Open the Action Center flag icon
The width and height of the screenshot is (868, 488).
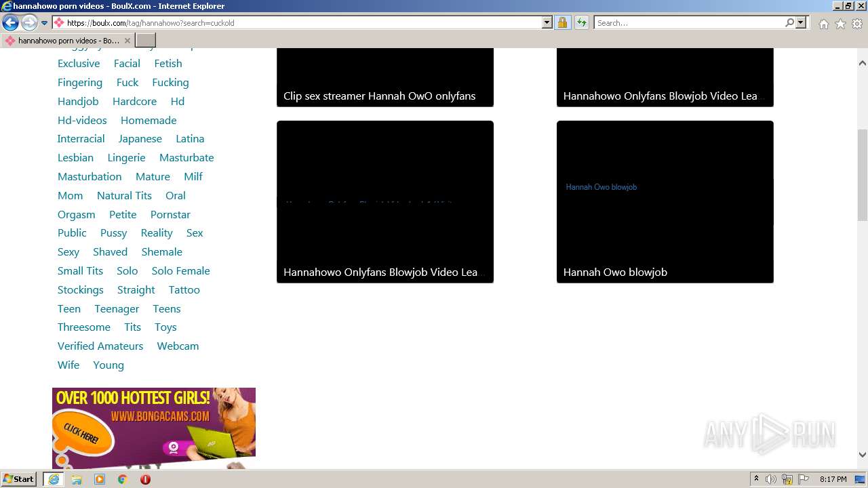804,479
